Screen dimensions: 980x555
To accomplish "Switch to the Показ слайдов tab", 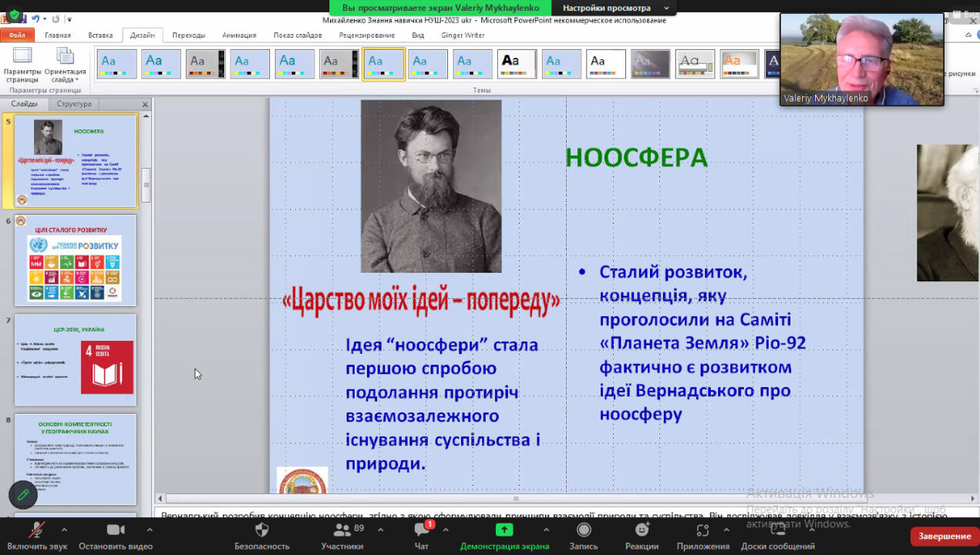I will (298, 35).
